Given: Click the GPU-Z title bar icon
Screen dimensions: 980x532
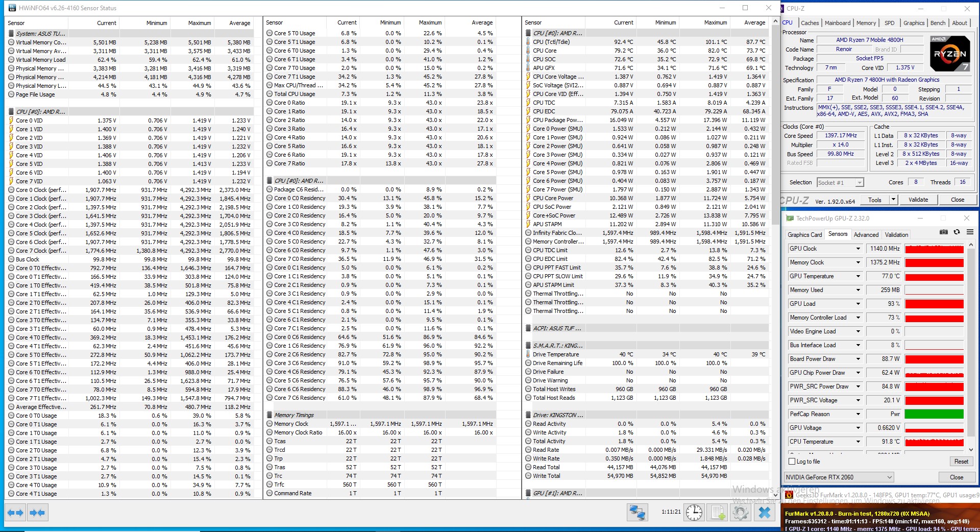Looking at the screenshot, I should point(790,219).
